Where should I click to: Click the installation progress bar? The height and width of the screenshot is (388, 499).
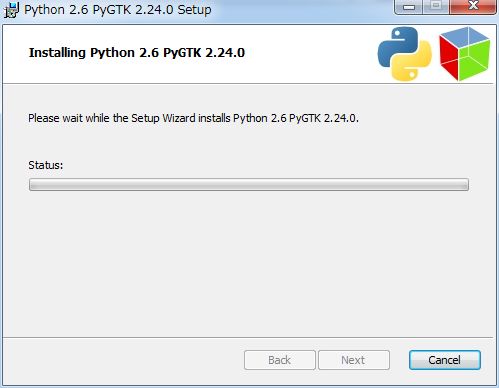pyautogui.click(x=249, y=184)
